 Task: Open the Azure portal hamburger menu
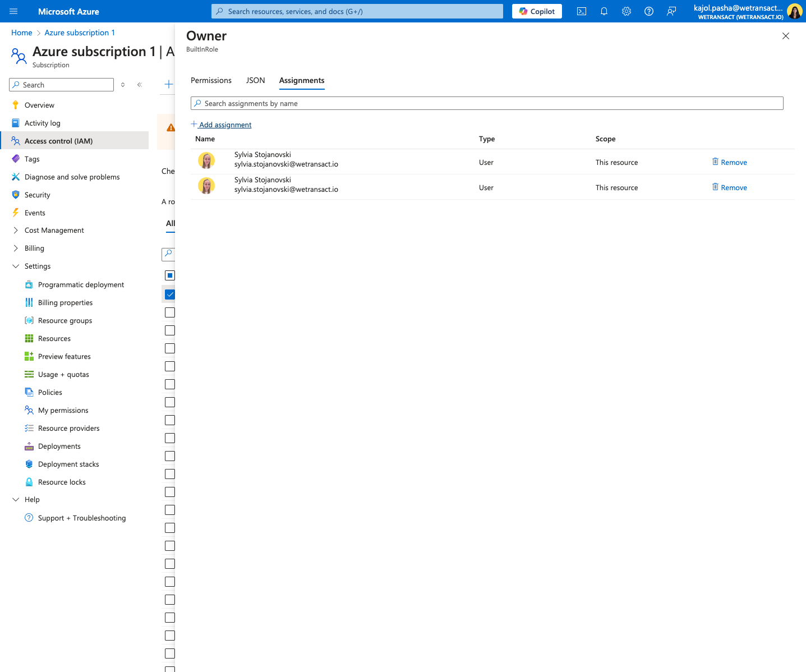pos(13,11)
